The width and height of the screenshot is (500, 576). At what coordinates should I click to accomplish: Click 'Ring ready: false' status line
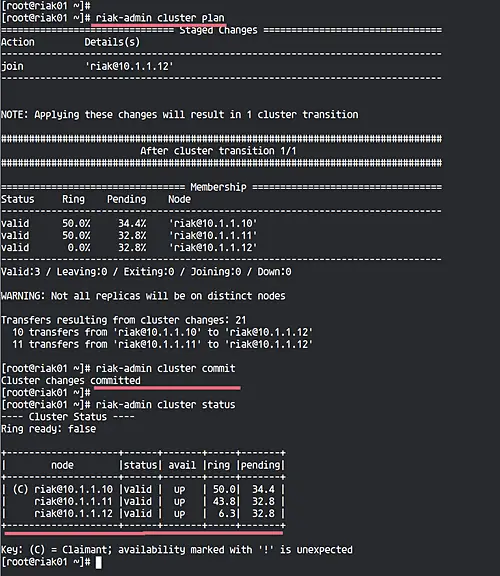point(48,429)
